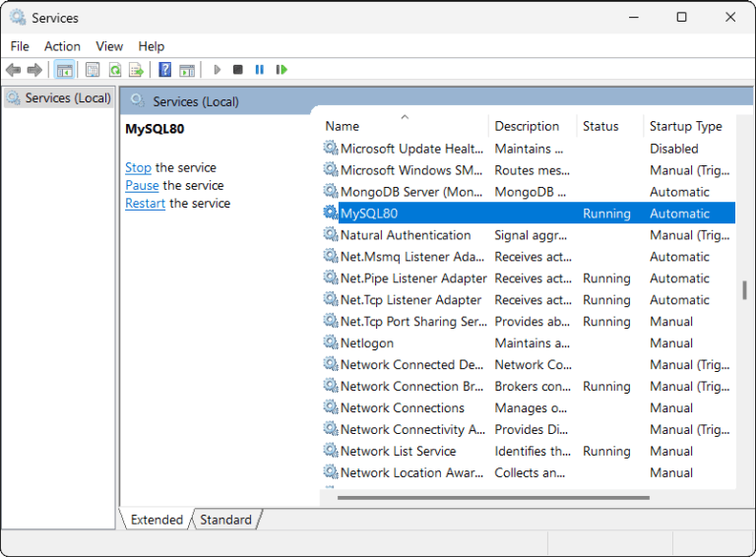This screenshot has width=756, height=557.
Task: Click the Pause Service toolbar icon
Action: 260,70
